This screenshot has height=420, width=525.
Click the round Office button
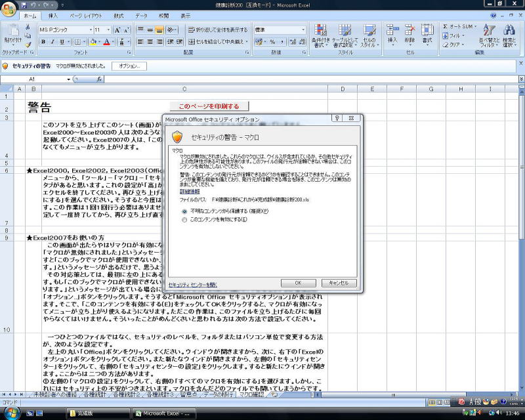tap(9, 9)
